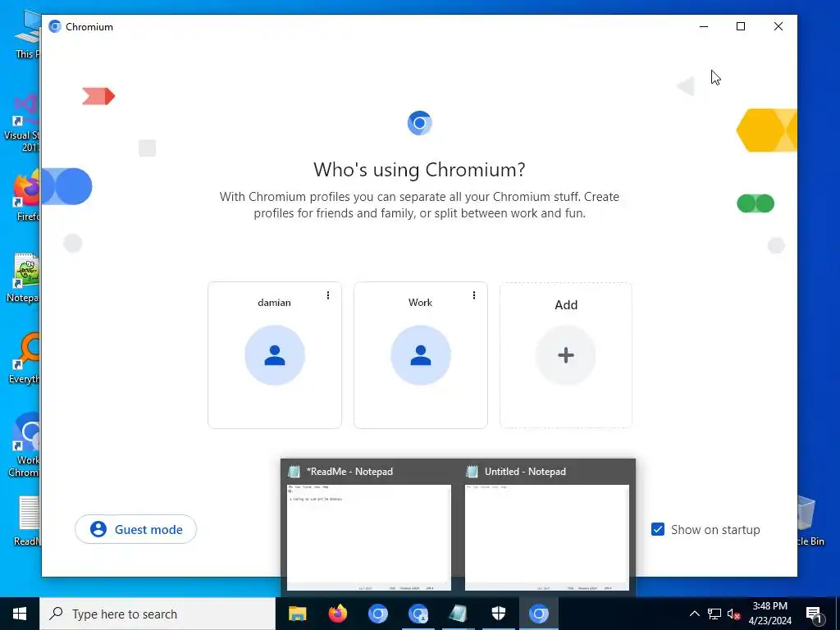Open Chromium with profile badge taskbar icon
The height and width of the screenshot is (630, 840).
418,614
